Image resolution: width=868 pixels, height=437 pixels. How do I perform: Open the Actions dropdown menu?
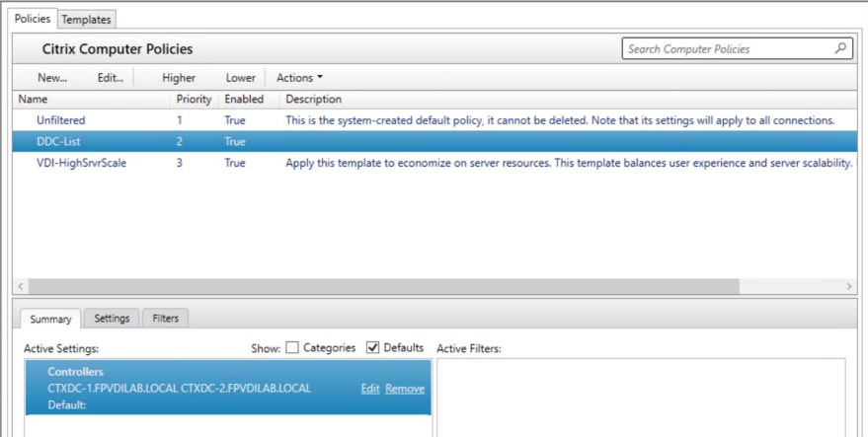click(x=299, y=78)
